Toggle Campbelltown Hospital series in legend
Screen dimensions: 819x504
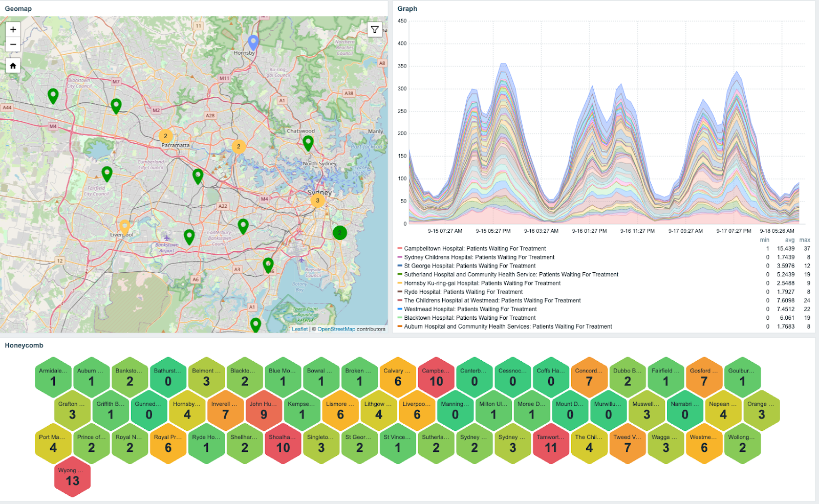pos(475,249)
